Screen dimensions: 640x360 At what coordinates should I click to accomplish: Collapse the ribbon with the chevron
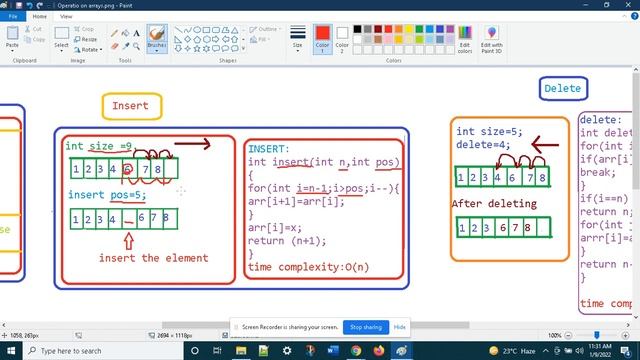coord(624,16)
